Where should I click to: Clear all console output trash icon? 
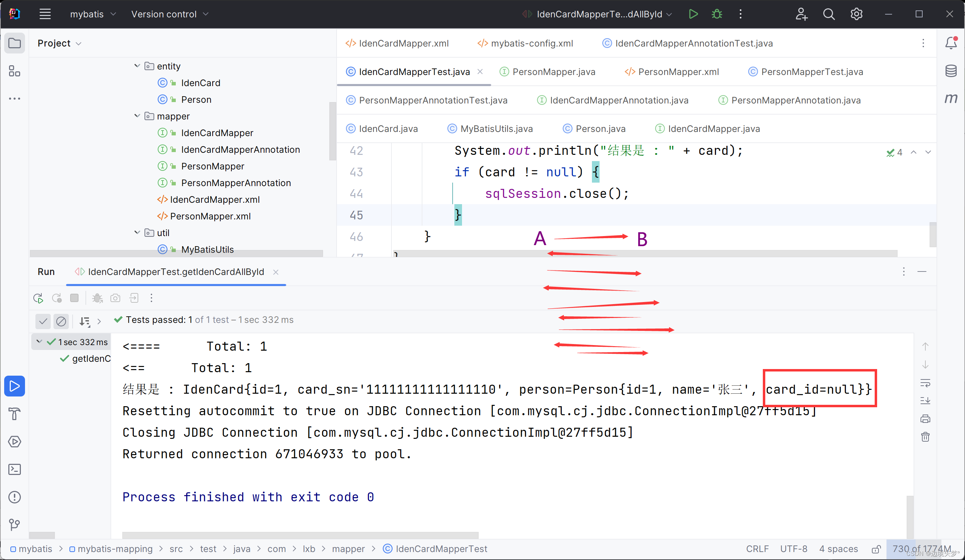[925, 437]
